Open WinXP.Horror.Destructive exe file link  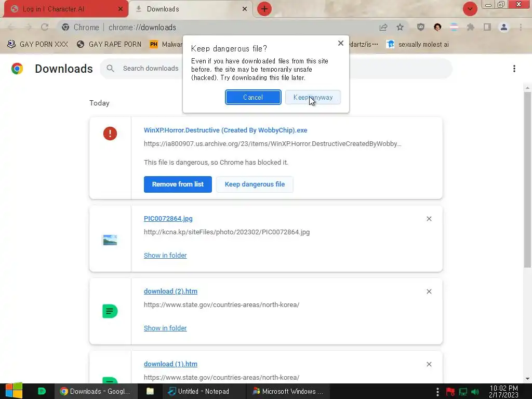tap(225, 130)
